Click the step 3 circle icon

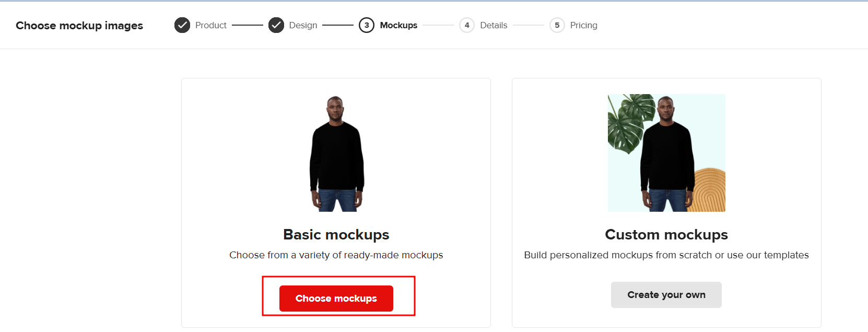pos(367,25)
